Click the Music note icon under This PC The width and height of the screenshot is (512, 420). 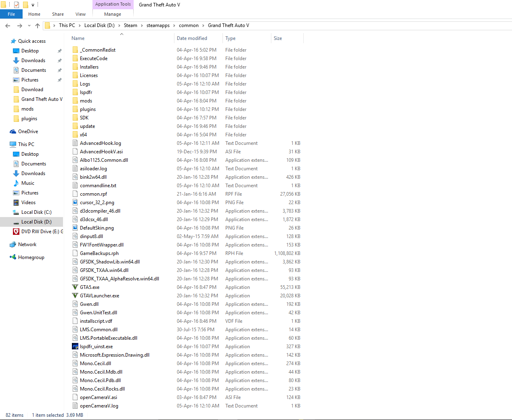(16, 183)
